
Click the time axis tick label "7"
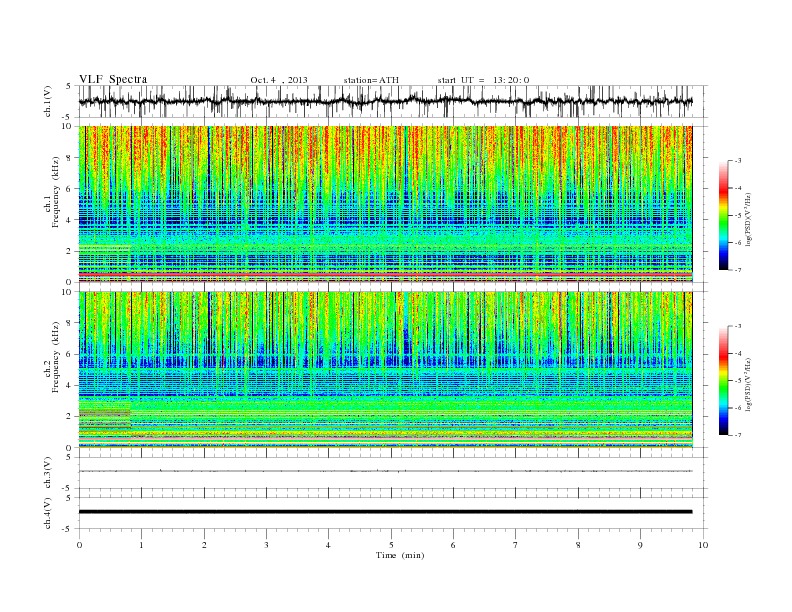515,545
